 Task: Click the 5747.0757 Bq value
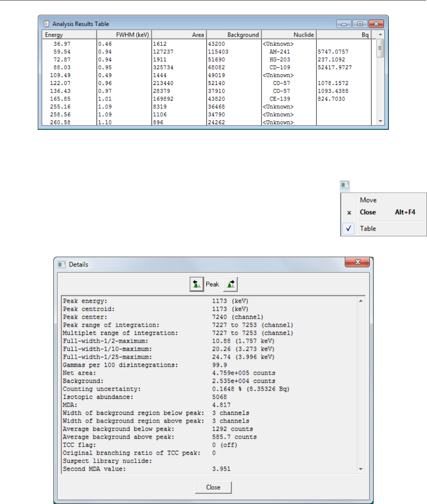[333, 52]
